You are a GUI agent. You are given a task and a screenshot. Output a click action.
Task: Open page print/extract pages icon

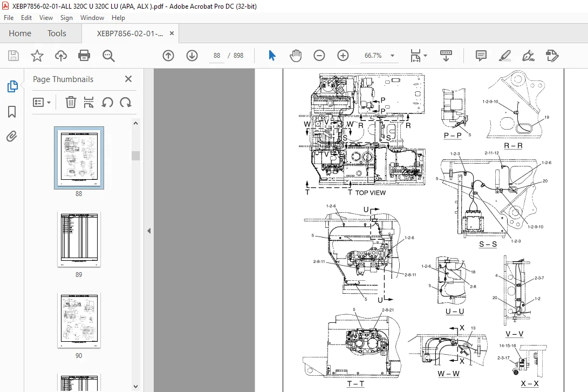(88, 102)
